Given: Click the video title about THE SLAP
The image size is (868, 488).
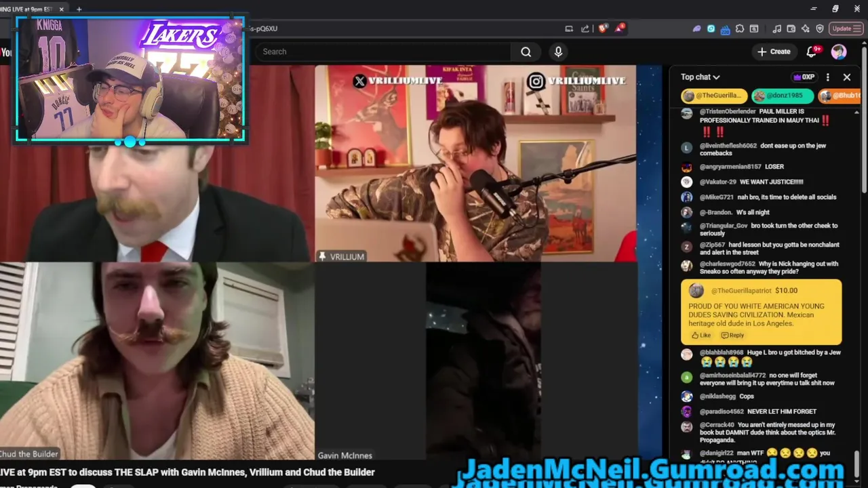Looking at the screenshot, I should pyautogui.click(x=187, y=472).
